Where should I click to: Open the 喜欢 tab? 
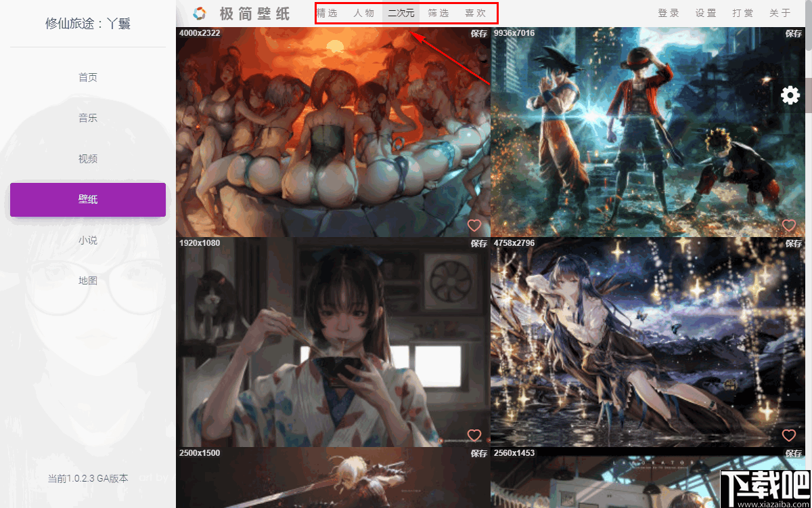pos(476,13)
